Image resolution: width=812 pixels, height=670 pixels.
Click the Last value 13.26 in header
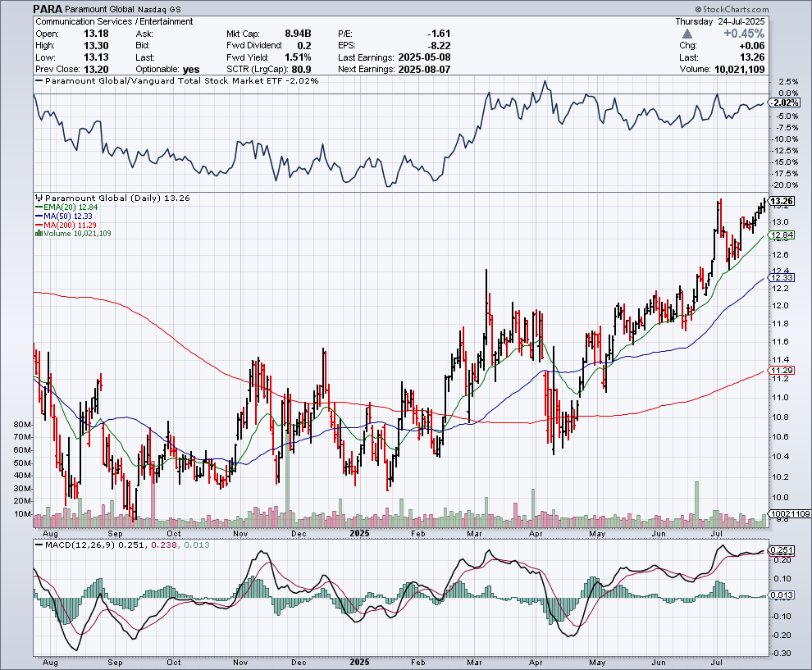coord(752,57)
